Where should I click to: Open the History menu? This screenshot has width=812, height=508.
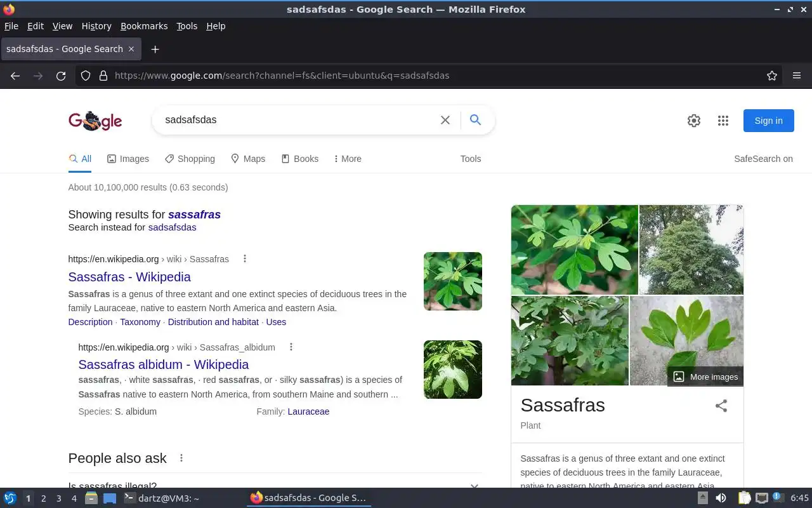point(96,26)
